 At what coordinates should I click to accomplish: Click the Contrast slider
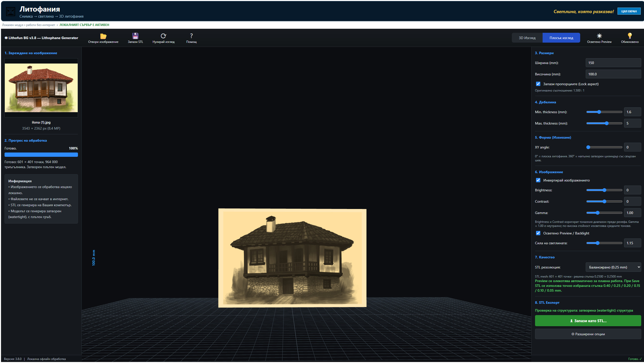click(604, 202)
